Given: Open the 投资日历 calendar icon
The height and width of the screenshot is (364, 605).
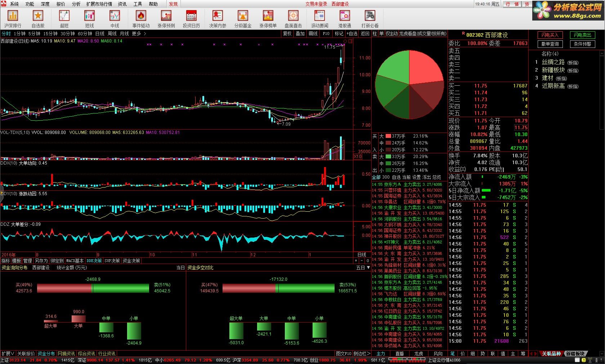Looking at the screenshot, I should click(191, 19).
